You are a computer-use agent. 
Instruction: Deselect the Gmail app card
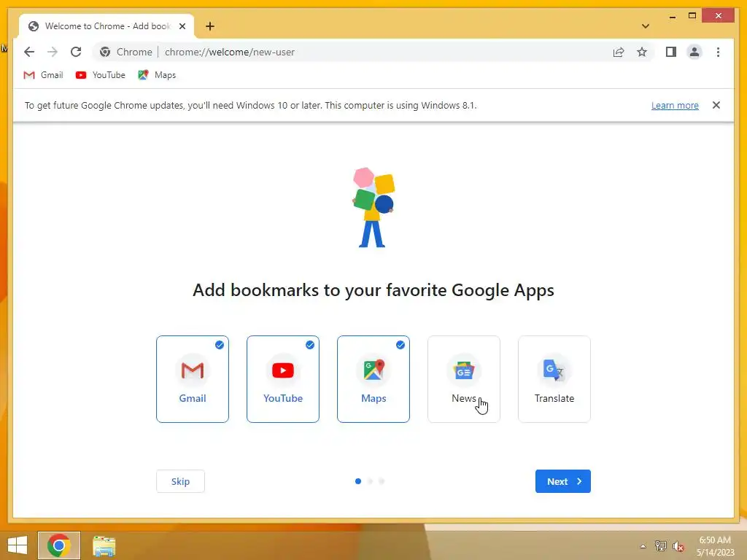(x=193, y=379)
